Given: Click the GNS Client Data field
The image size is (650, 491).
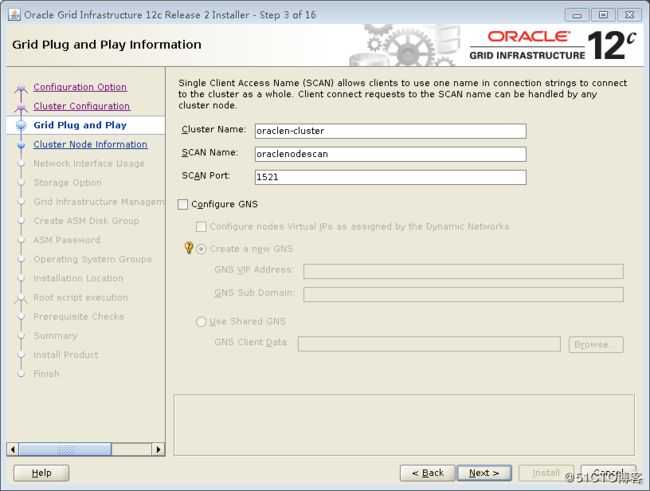Looking at the screenshot, I should tap(429, 344).
